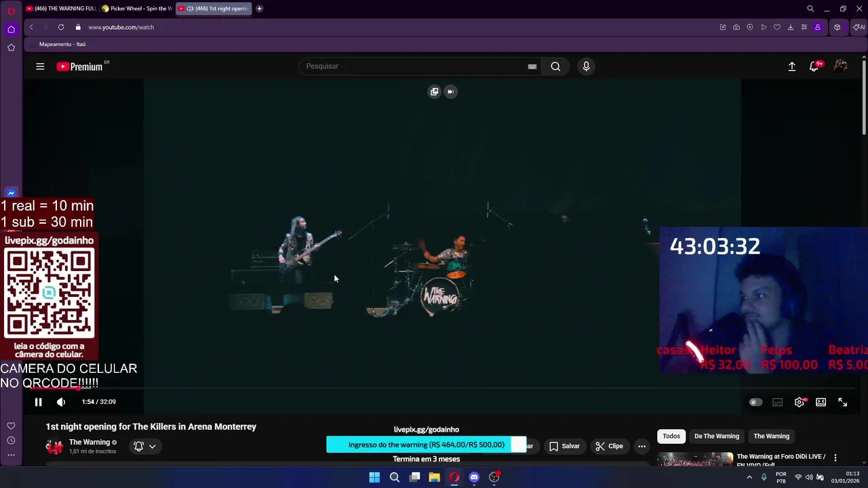
Task: Mute the video volume
Action: [61, 402]
